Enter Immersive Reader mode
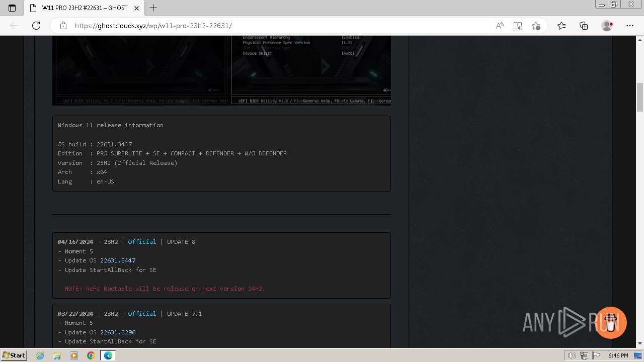644x362 pixels. click(x=518, y=26)
